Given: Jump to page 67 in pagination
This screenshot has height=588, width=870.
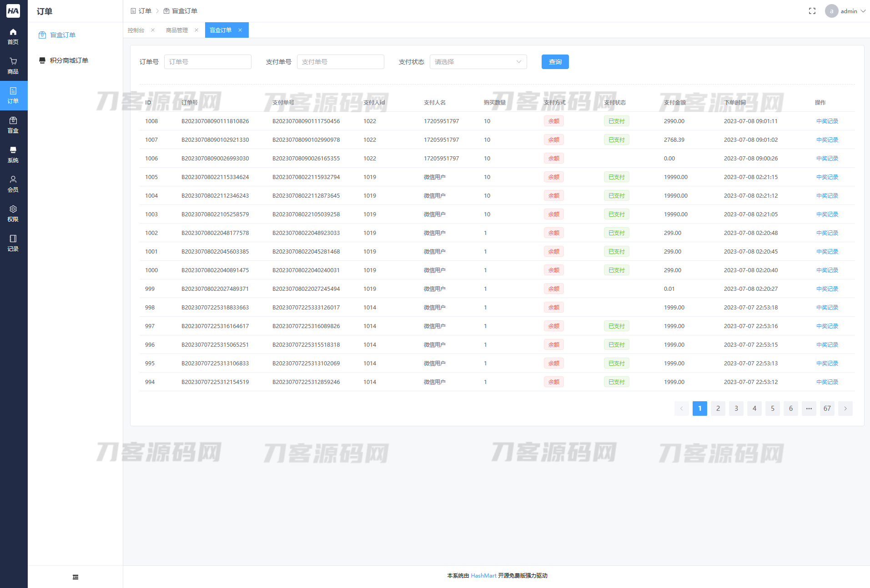Looking at the screenshot, I should (x=827, y=409).
